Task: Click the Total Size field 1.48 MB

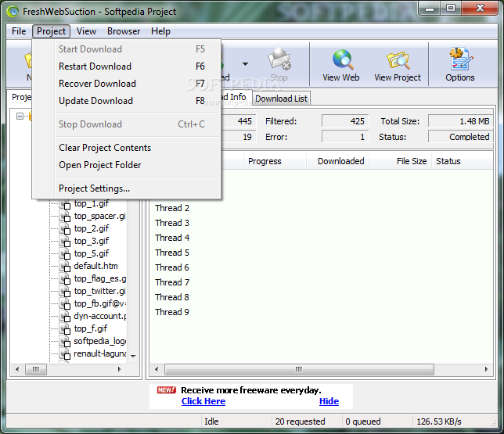Action: (460, 121)
